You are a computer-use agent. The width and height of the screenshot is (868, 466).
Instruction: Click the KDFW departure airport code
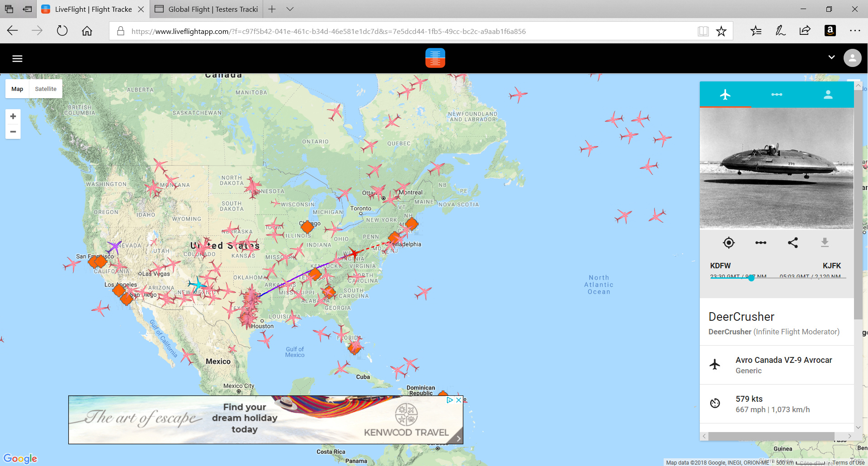pos(720,266)
